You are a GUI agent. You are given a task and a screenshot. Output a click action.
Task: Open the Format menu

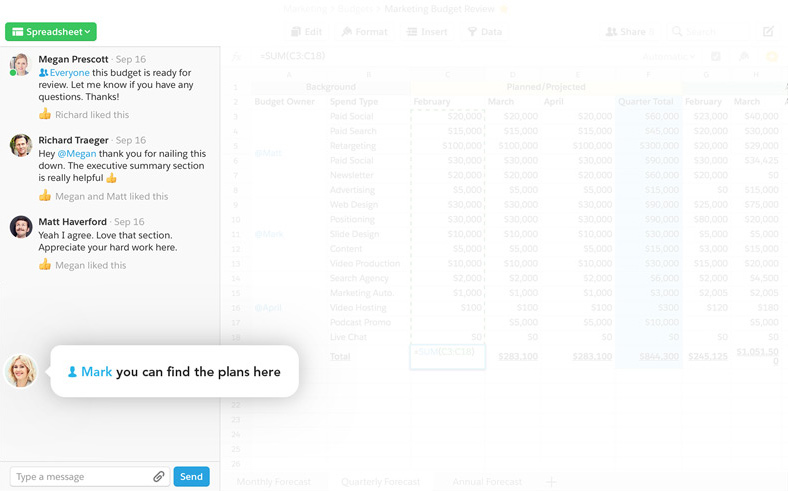364,32
